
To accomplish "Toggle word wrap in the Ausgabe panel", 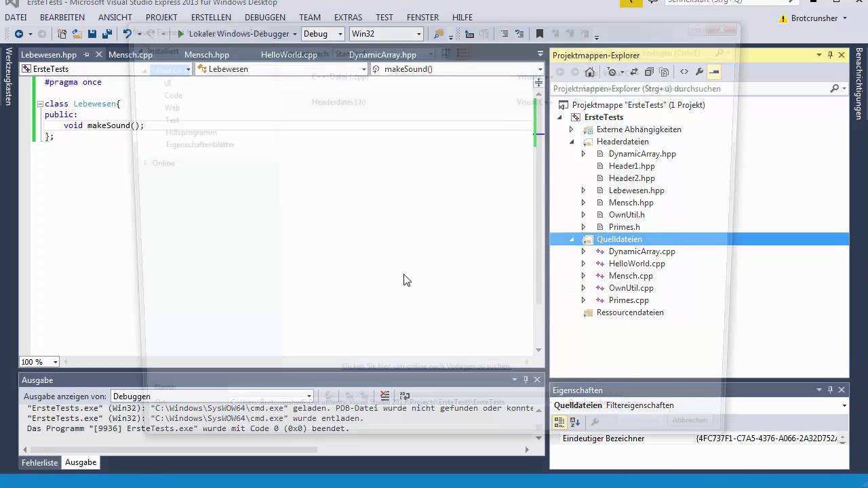I will (405, 396).
